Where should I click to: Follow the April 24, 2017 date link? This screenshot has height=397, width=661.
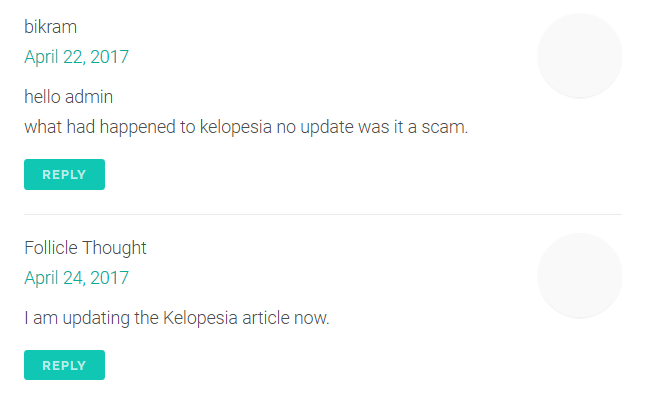pos(76,278)
